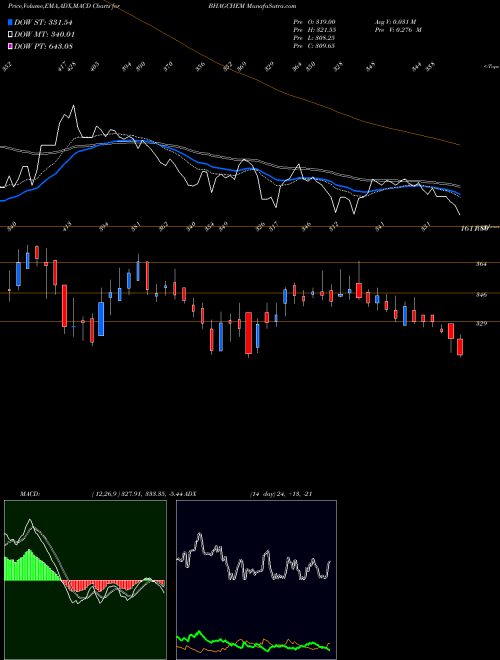Click the 346 price level label
This screenshot has width=500, height=660.
[481, 295]
